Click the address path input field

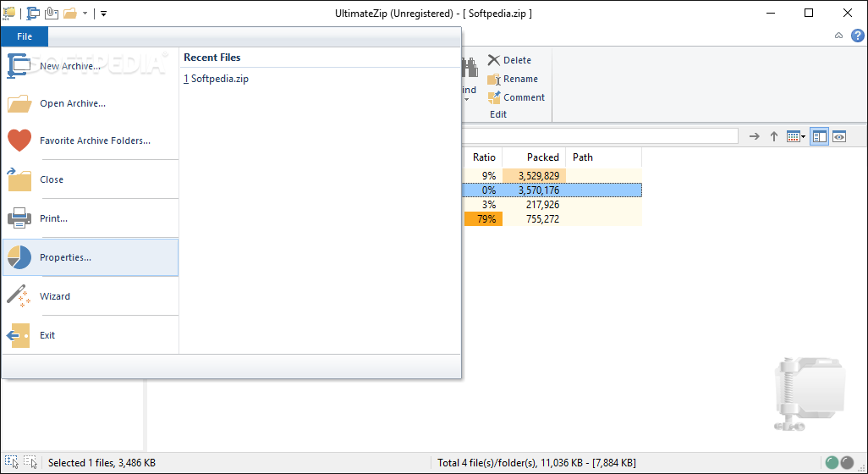click(x=600, y=136)
